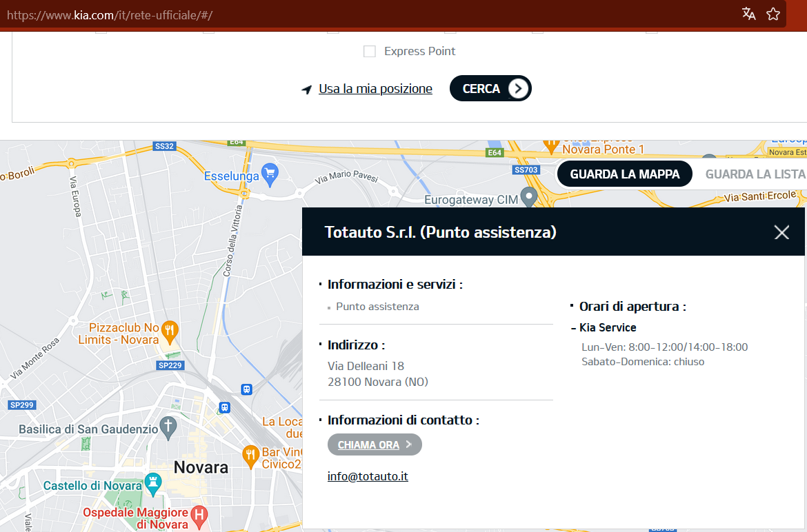Click the Via Europa street label

tap(75, 196)
